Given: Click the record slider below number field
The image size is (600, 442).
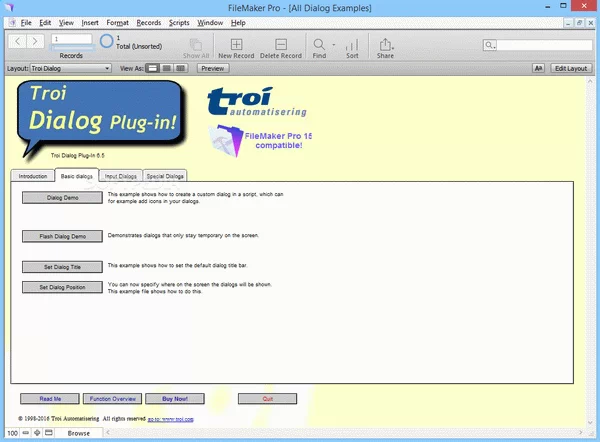Looking at the screenshot, I should click(72, 48).
